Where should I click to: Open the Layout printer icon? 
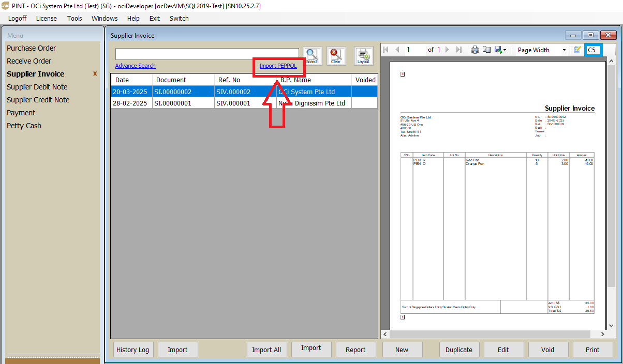pos(363,55)
